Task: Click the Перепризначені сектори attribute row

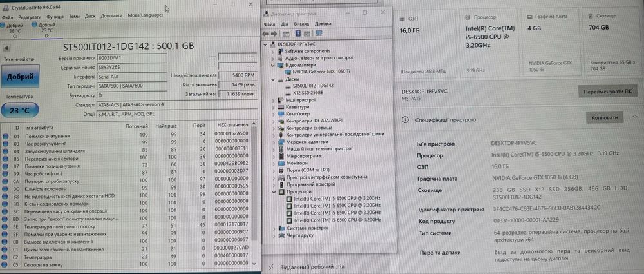Action: 126,159
